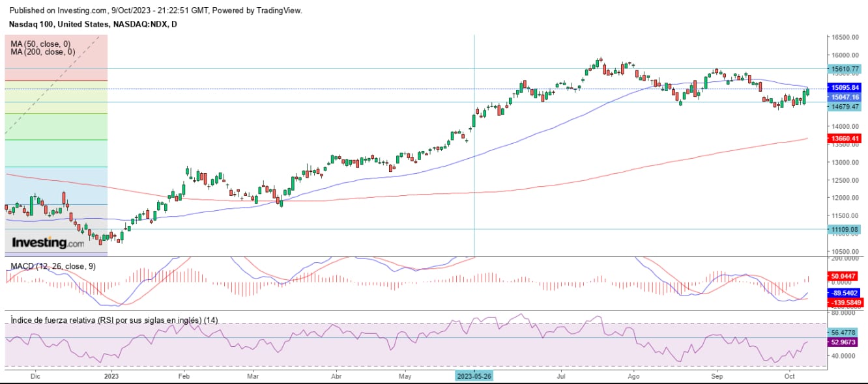The image size is (868, 384).
Task: Select the 11109.08 support level label
Action: (x=844, y=229)
